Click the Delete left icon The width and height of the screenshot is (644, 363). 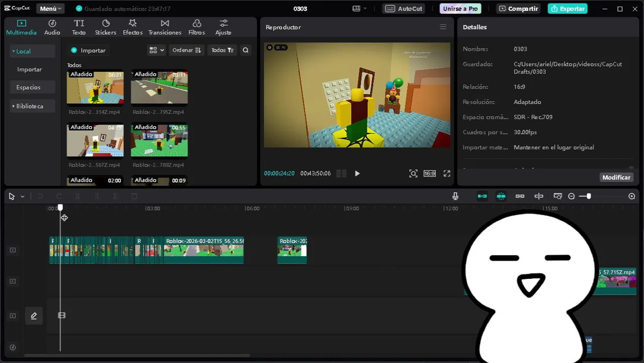pyautogui.click(x=96, y=197)
